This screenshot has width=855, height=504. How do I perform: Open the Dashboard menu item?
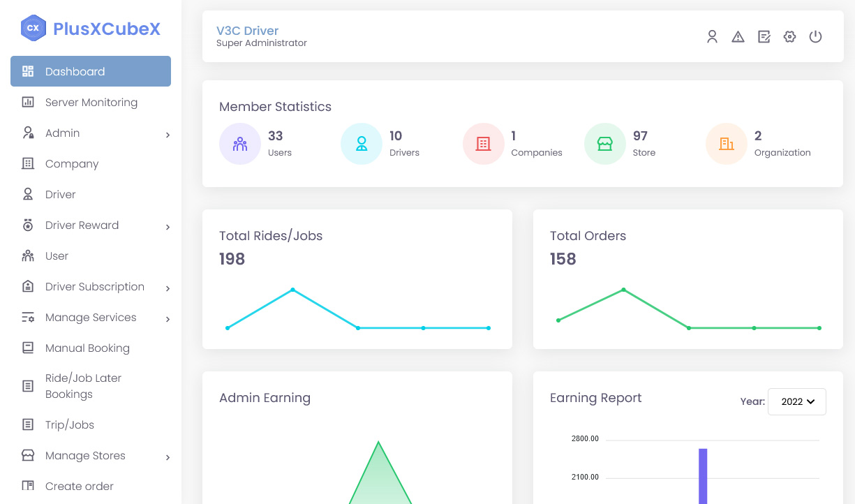coord(91,71)
